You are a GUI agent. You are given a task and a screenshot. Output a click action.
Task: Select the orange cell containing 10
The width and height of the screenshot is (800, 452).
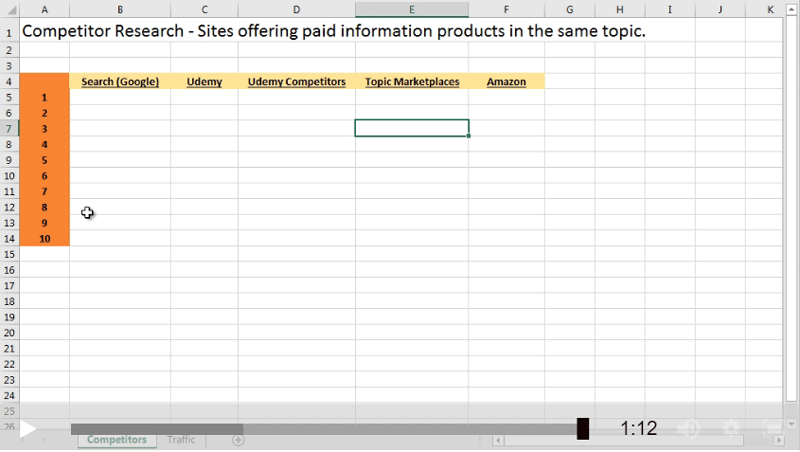pos(44,239)
